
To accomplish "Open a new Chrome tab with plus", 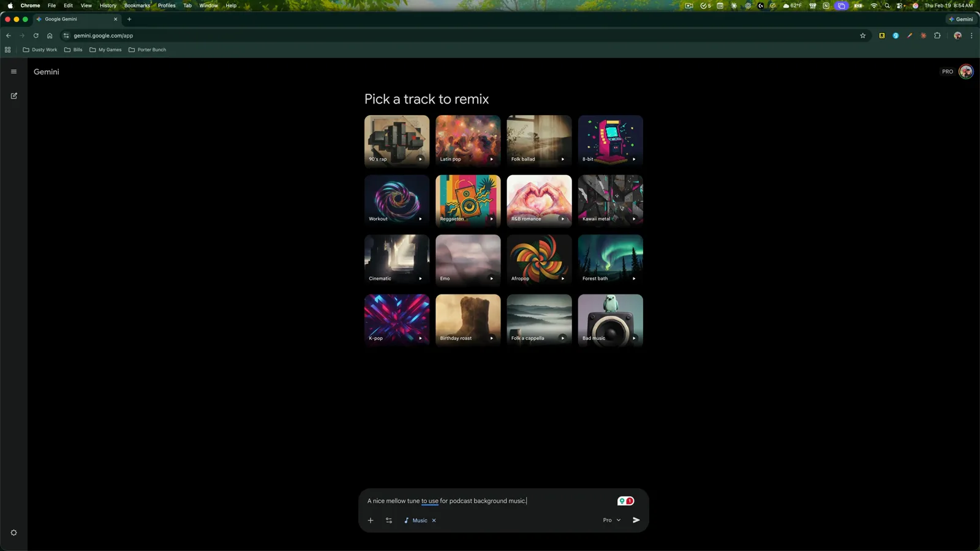I will (x=129, y=19).
